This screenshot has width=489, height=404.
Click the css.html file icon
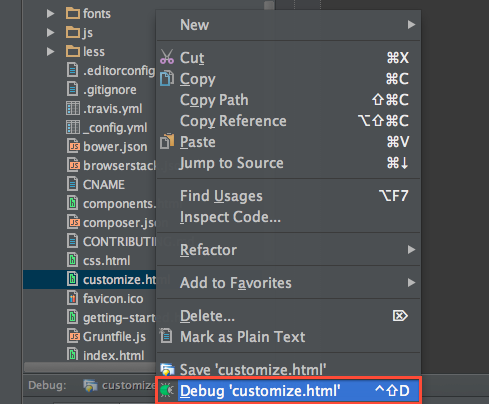[72, 260]
